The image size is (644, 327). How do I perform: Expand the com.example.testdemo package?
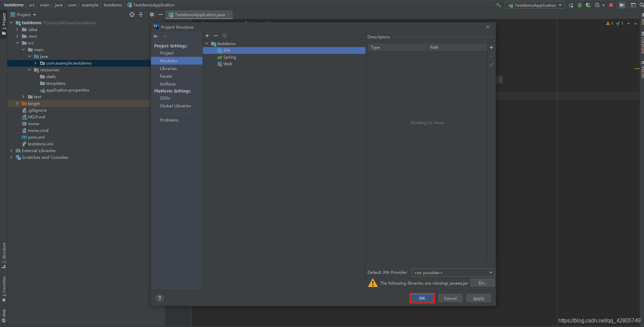tap(36, 63)
